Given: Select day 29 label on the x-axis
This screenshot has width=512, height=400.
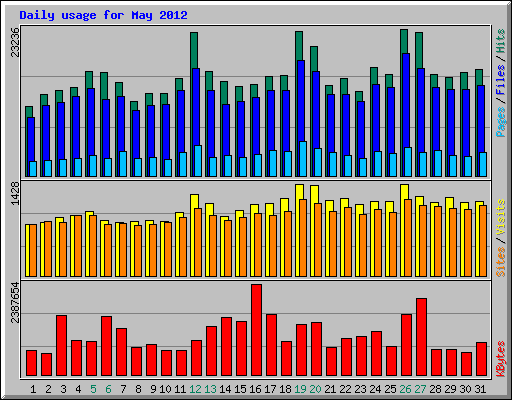Looking at the screenshot, I should coord(450,389).
